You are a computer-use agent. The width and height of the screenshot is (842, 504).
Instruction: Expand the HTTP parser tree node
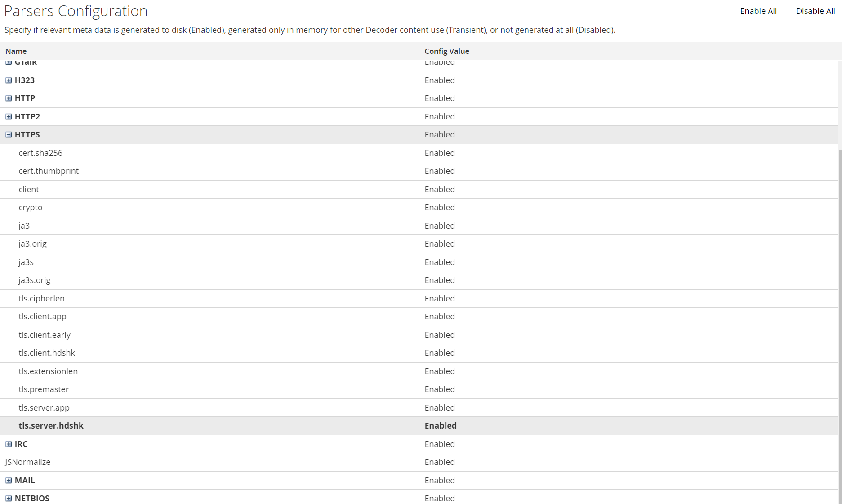tap(8, 98)
